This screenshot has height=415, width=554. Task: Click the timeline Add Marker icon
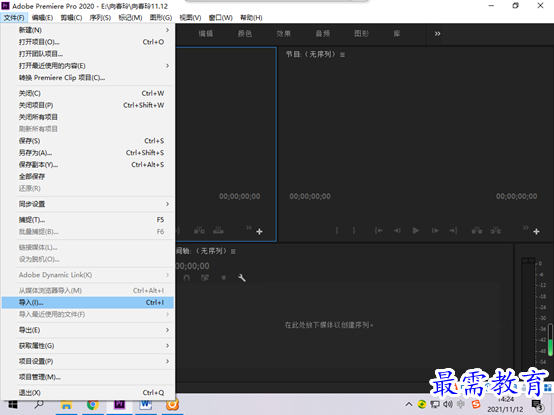coord(223,278)
